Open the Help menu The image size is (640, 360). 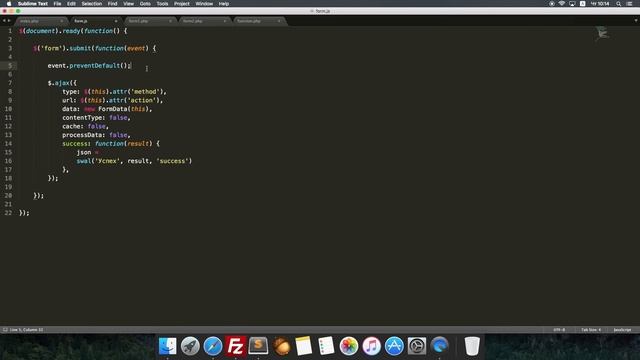[x=224, y=4]
